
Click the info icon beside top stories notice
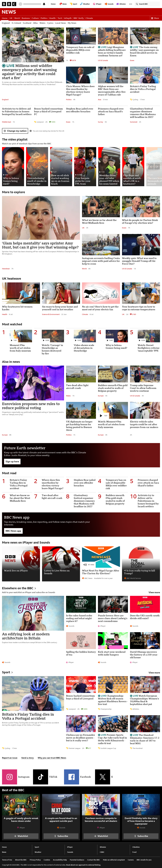pyautogui.click(x=31, y=131)
